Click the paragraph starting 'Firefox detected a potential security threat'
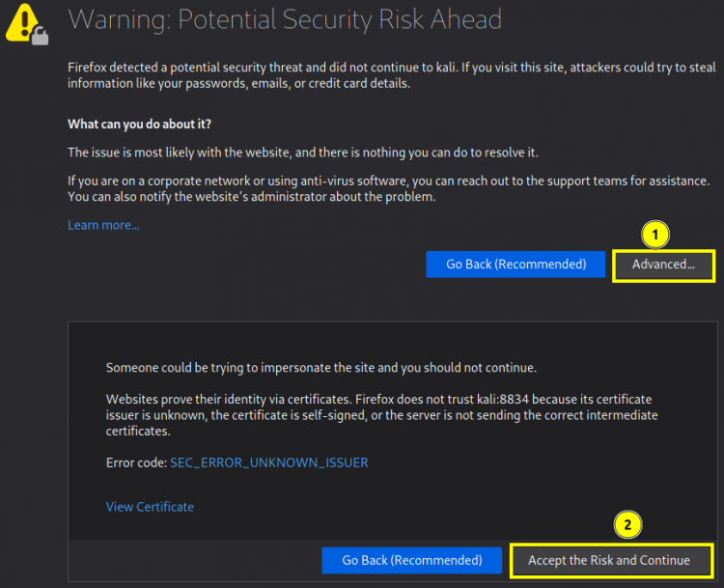Viewport: 724px width, 588px height. [392, 75]
